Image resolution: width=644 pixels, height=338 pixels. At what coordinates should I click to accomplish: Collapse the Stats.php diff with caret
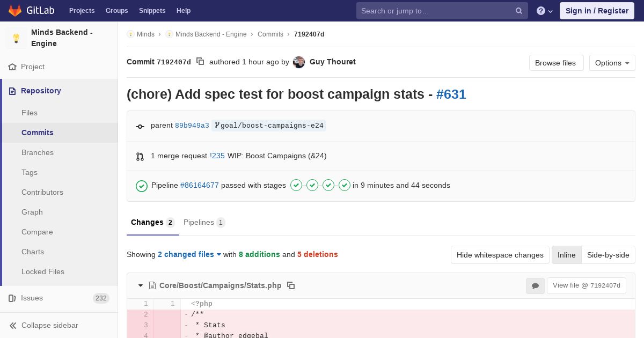tap(141, 285)
